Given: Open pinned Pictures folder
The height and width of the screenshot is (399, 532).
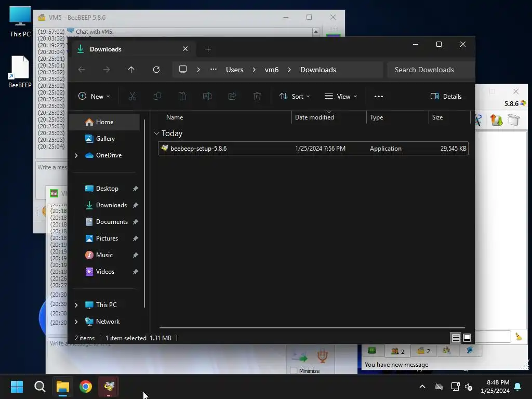Looking at the screenshot, I should pos(107,238).
